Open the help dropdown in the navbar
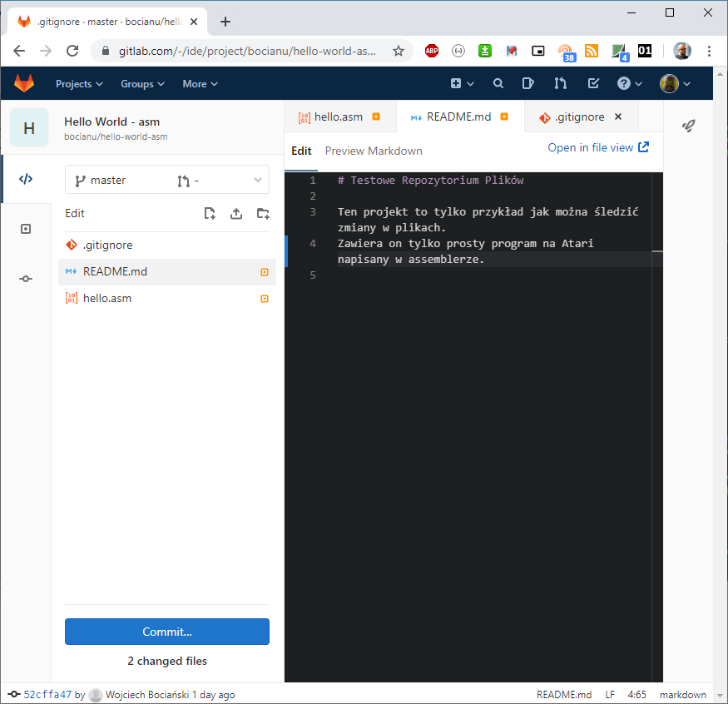 pos(624,83)
